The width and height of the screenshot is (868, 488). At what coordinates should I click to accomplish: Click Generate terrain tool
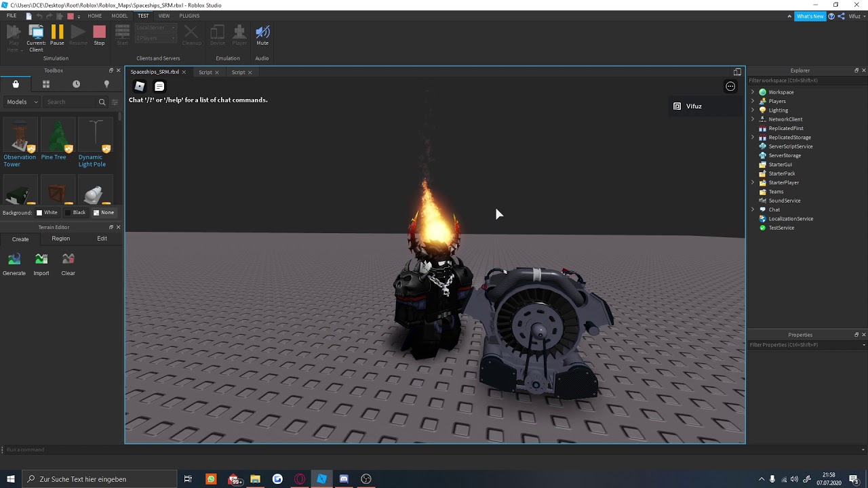pos(14,264)
